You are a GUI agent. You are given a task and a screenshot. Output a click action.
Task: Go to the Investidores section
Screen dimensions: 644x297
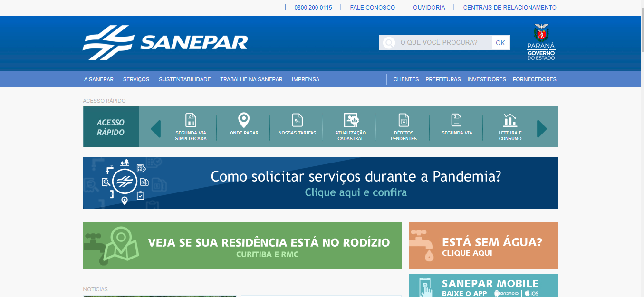click(487, 79)
